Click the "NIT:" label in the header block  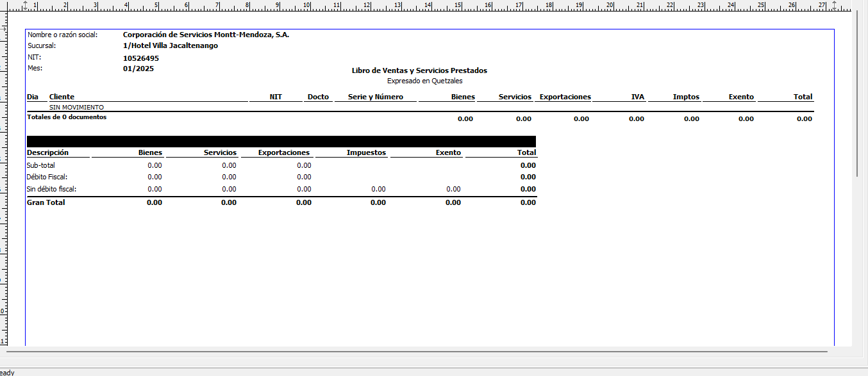(x=34, y=57)
